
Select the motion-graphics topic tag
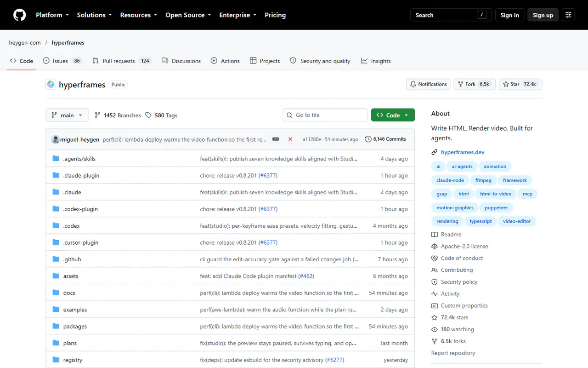click(455, 207)
